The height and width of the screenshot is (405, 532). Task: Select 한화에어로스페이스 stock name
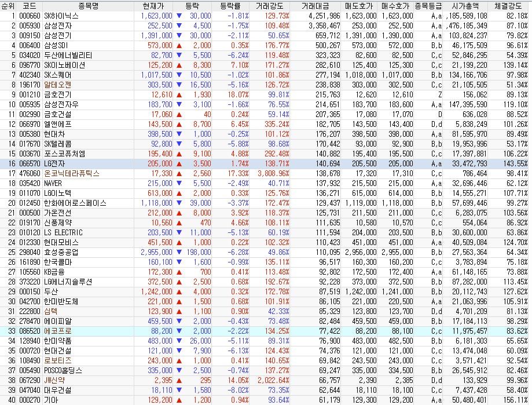(x=75, y=203)
